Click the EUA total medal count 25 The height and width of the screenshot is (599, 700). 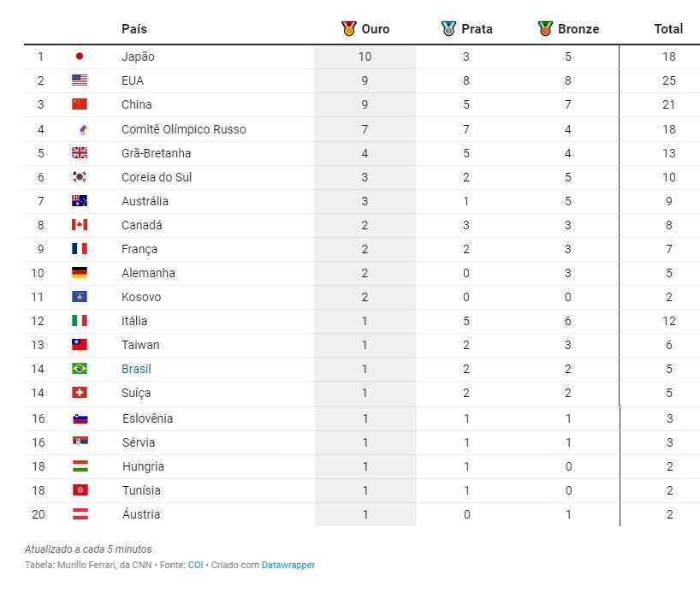(668, 80)
